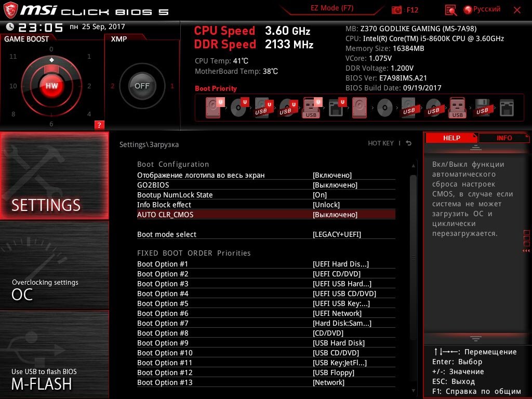Image resolution: width=532 pixels, height=399 pixels.
Task: Click the Boot Option #13 [Network] value
Action: click(x=328, y=382)
